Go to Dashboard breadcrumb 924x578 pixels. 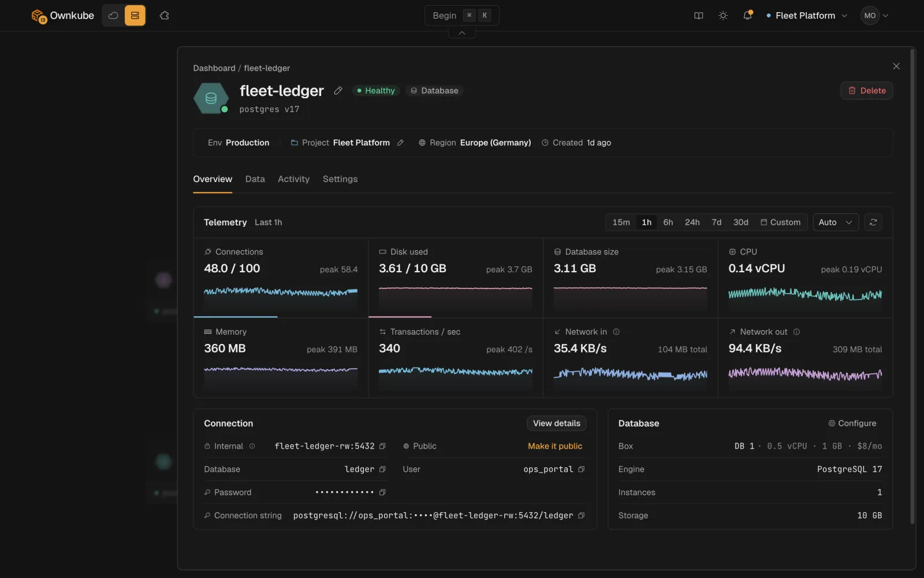pyautogui.click(x=214, y=68)
